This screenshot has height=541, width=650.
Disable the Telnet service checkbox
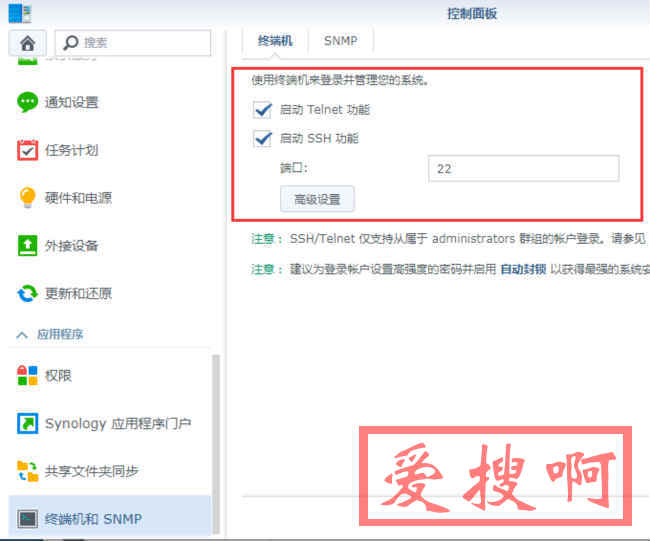point(264,109)
